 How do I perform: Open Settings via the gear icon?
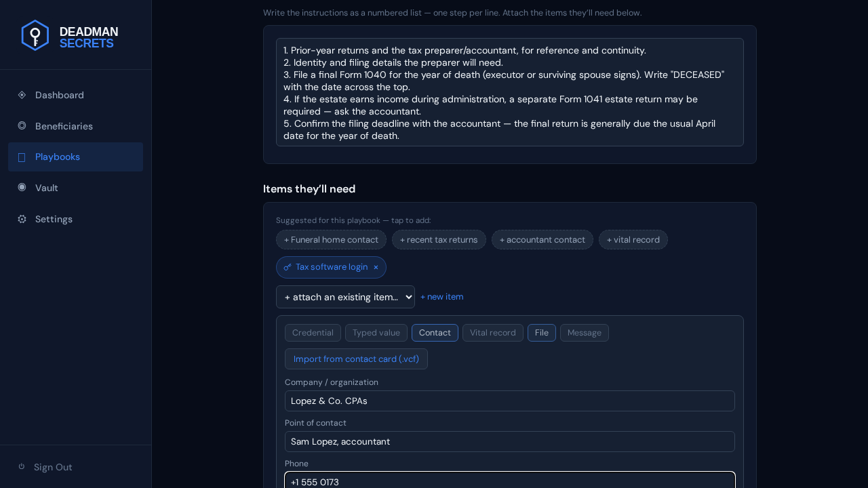(x=22, y=219)
